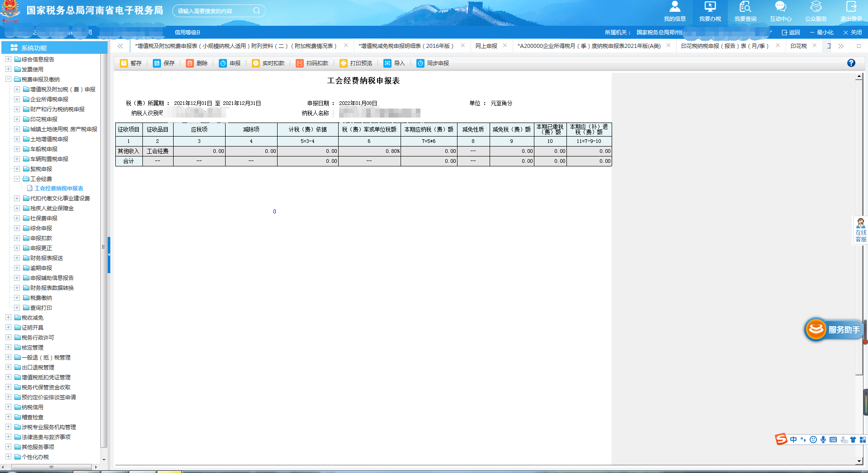Click the Sogou input method S icon
Screen dimensions: 868x473
[781, 439]
